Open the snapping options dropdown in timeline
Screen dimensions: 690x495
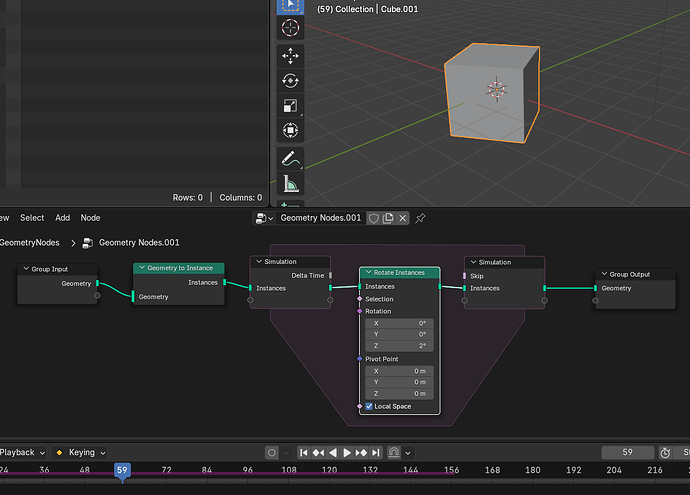tap(408, 453)
